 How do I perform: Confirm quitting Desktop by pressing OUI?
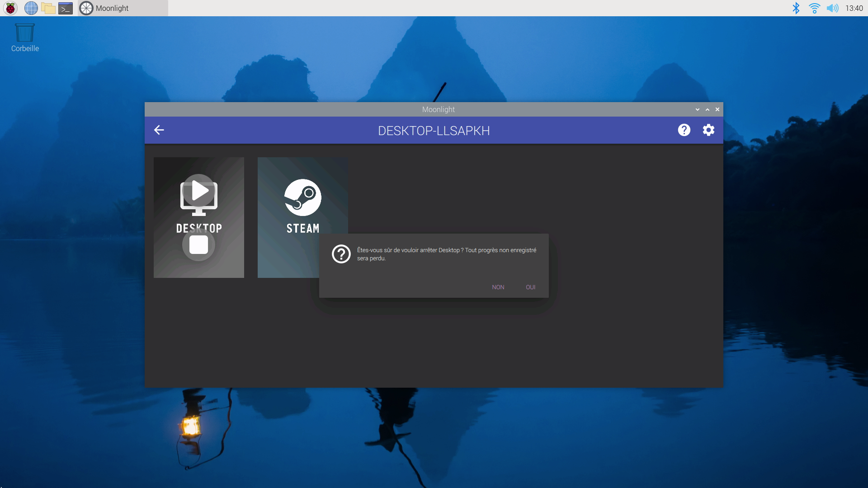(530, 287)
